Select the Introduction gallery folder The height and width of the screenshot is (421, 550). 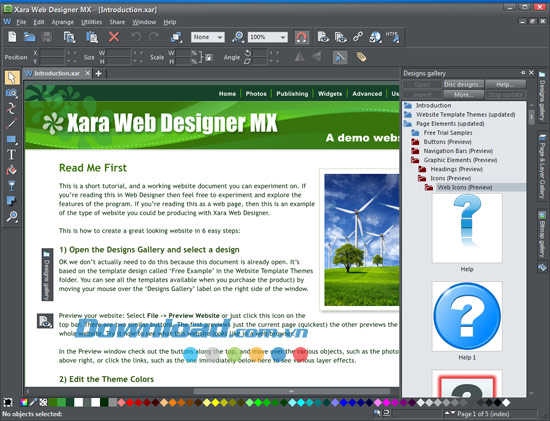click(x=433, y=105)
